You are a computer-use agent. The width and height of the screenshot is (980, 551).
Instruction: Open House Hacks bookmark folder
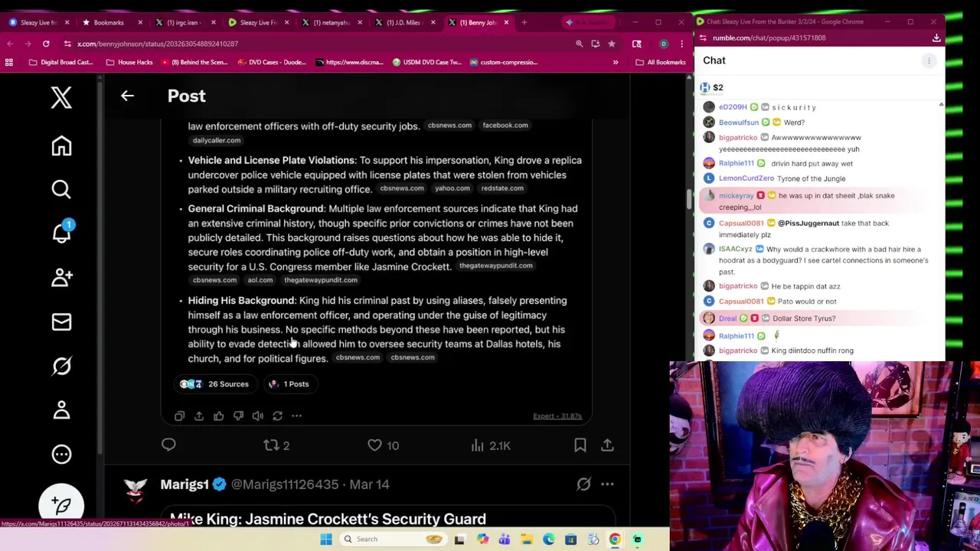coord(129,62)
